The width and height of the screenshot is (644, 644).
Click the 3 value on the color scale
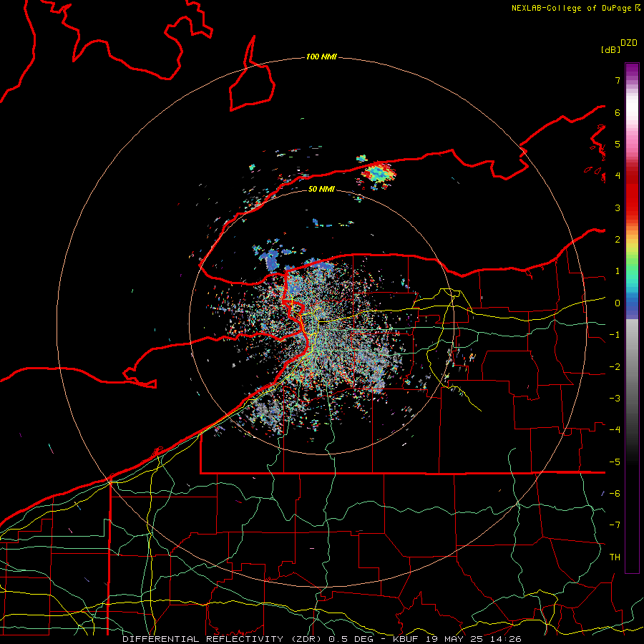point(618,208)
